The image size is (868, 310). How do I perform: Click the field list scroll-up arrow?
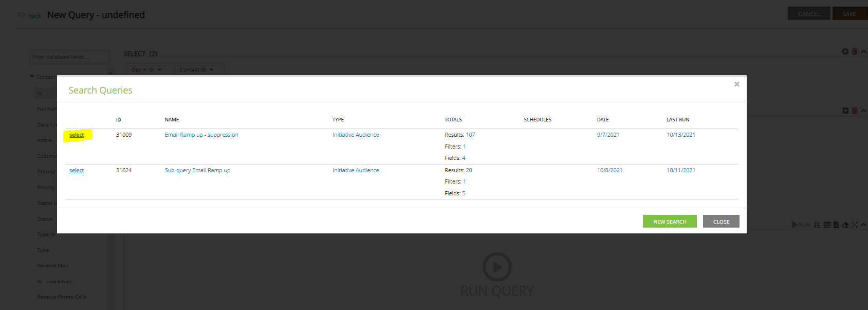click(110, 72)
